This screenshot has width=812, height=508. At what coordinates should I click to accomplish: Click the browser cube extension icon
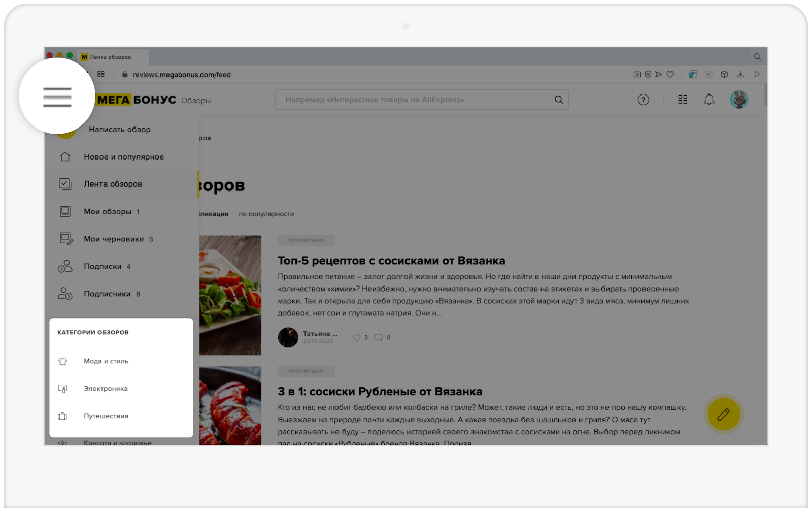[x=724, y=74]
